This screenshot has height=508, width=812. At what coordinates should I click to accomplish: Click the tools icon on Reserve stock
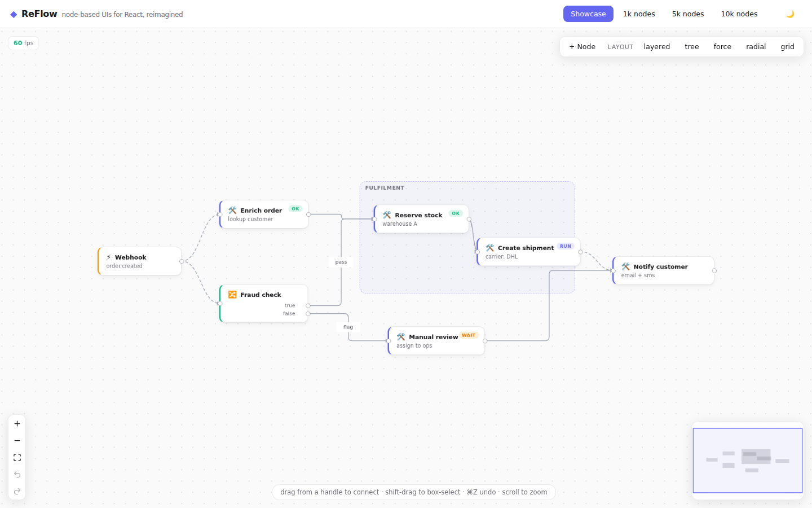coord(387,215)
